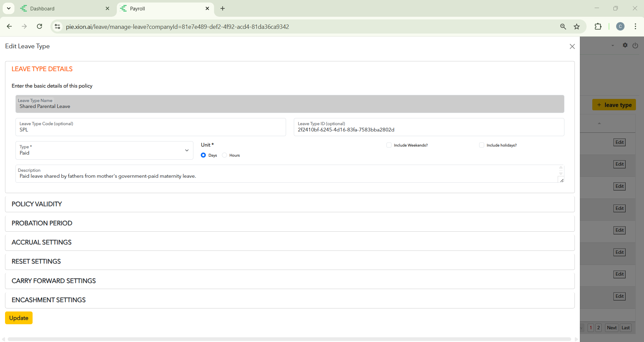Close the Edit Leave Type dialog
The width and height of the screenshot is (644, 342).
pyautogui.click(x=572, y=47)
